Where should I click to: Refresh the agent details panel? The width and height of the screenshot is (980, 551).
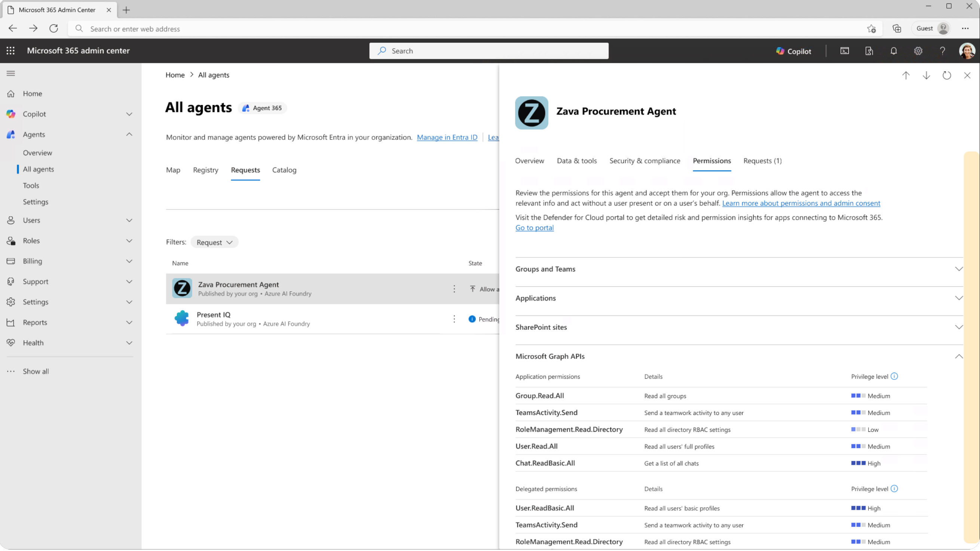point(947,75)
